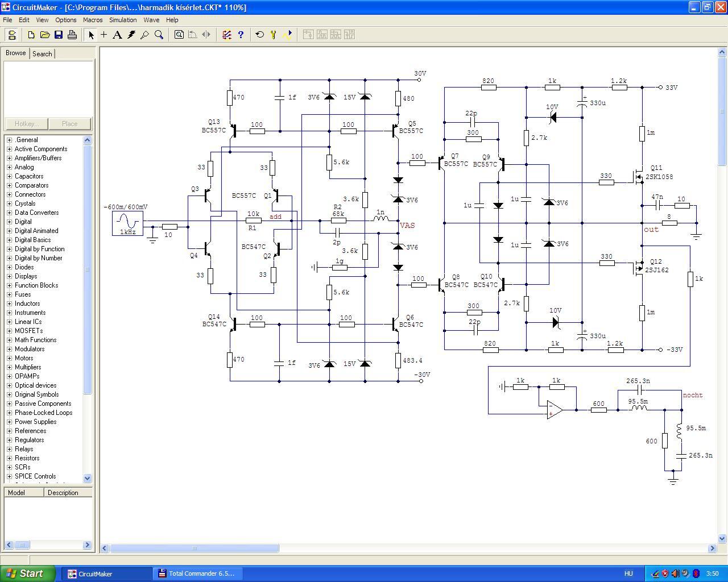
Task: Open the Edit menu
Action: pos(24,20)
